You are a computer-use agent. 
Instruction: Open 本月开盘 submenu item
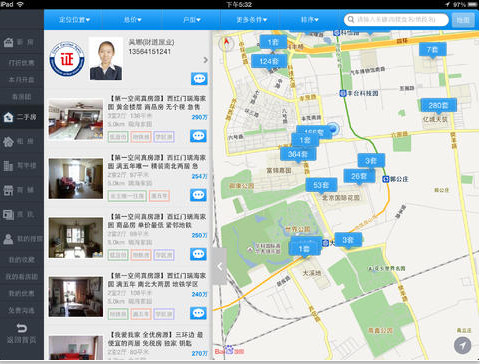tap(22, 80)
